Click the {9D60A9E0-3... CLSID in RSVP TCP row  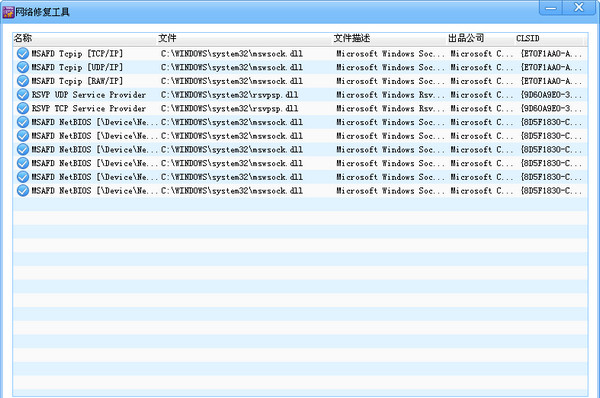551,108
